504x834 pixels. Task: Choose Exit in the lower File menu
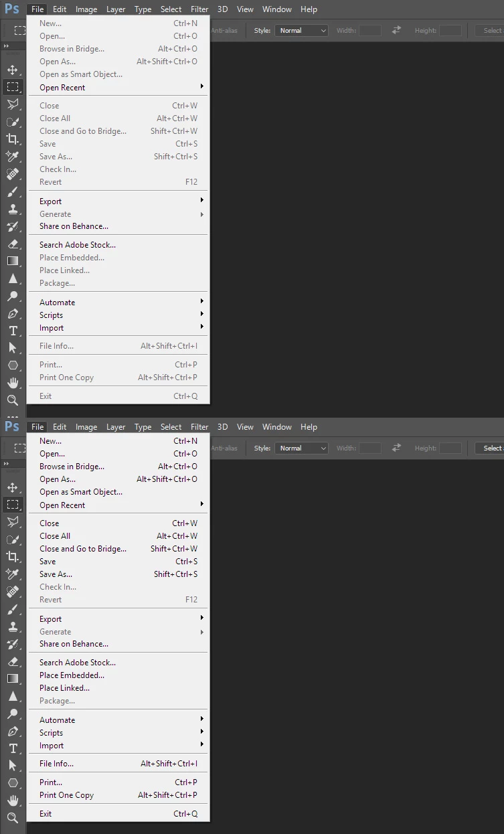tap(118, 814)
